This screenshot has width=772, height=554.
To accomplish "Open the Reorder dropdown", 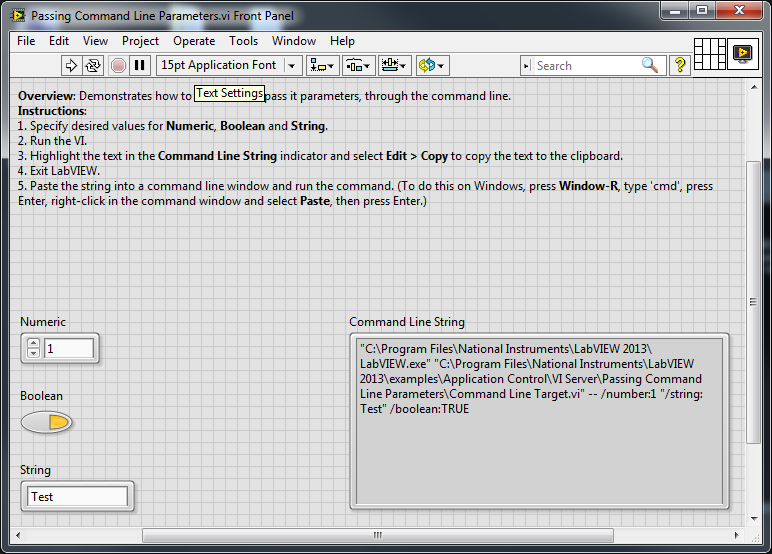I will [432, 65].
